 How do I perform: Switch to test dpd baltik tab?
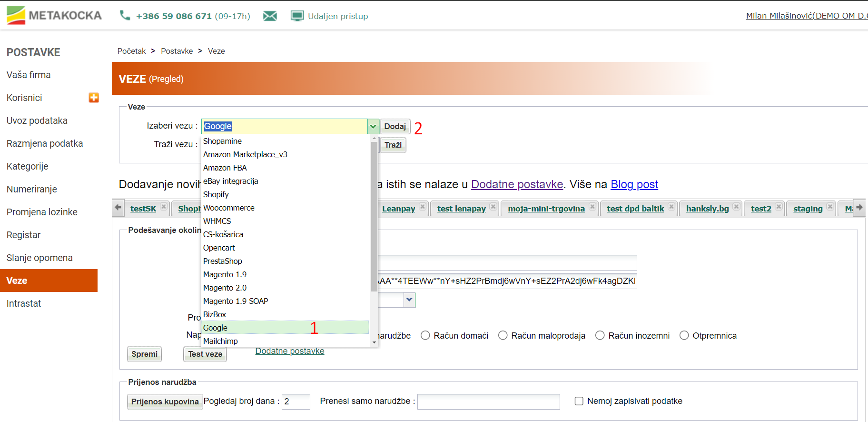tap(635, 209)
